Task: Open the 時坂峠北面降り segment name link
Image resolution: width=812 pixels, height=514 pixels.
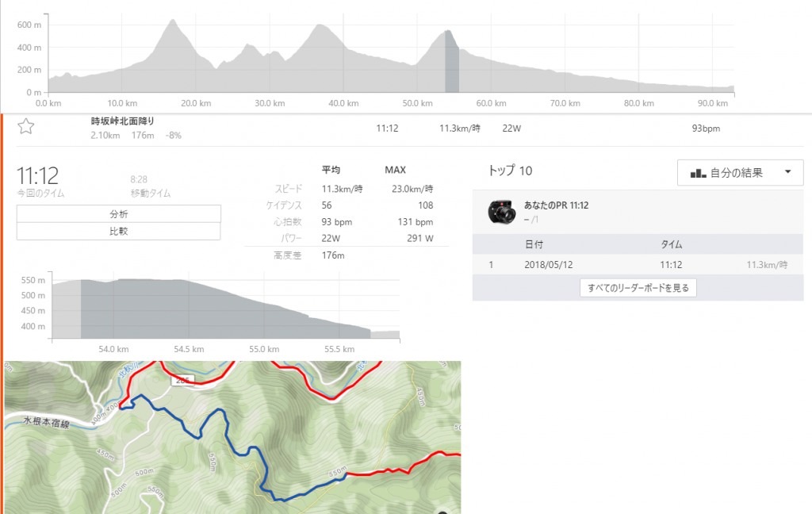Action: [123, 121]
